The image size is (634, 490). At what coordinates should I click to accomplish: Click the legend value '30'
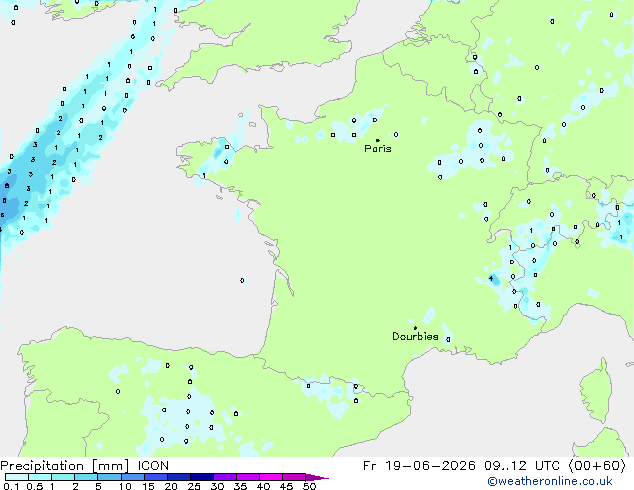(217, 486)
